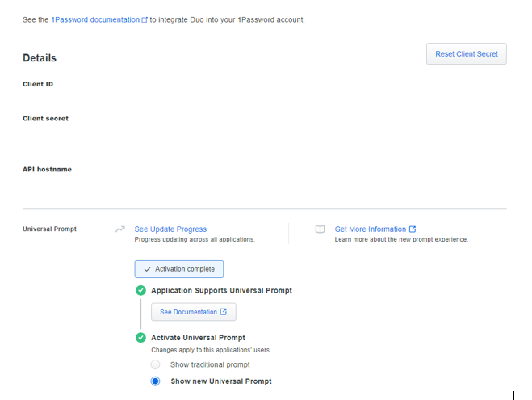
Task: Click the Application Supports Universal Prompt heading
Action: [221, 290]
